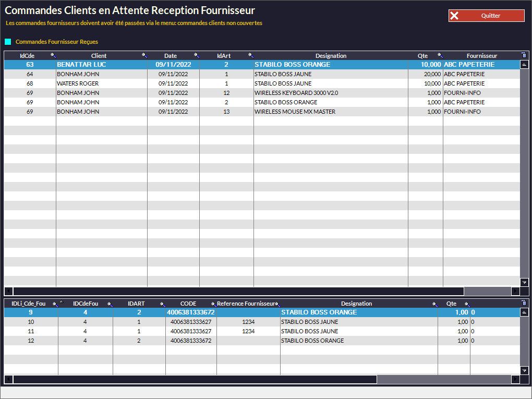Viewport: 532px width, 399px height.
Task: Click the Quitter button
Action: [486, 16]
